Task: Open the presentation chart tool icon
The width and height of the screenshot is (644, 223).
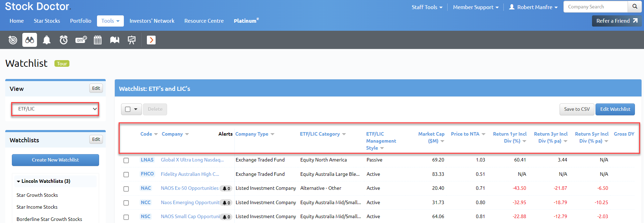Action: pyautogui.click(x=132, y=40)
